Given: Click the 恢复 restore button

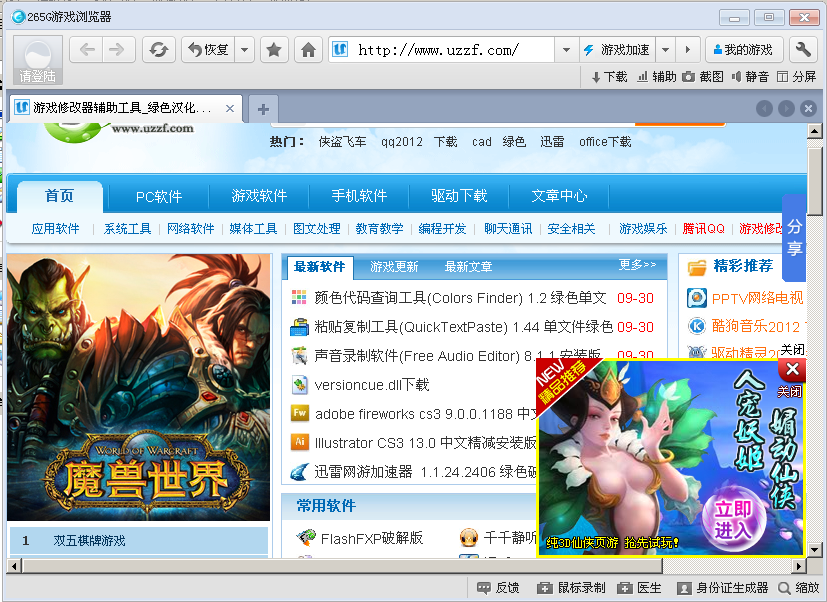Looking at the screenshot, I should (x=209, y=50).
